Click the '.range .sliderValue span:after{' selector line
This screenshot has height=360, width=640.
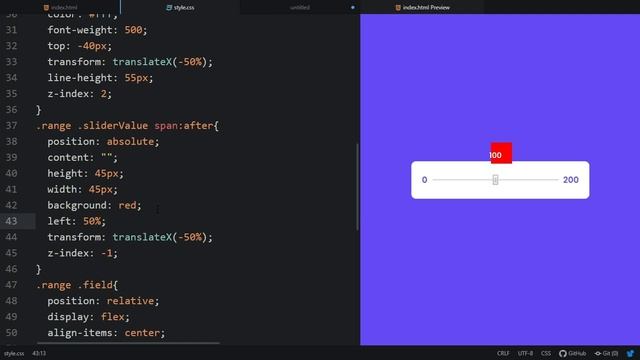coord(127,125)
